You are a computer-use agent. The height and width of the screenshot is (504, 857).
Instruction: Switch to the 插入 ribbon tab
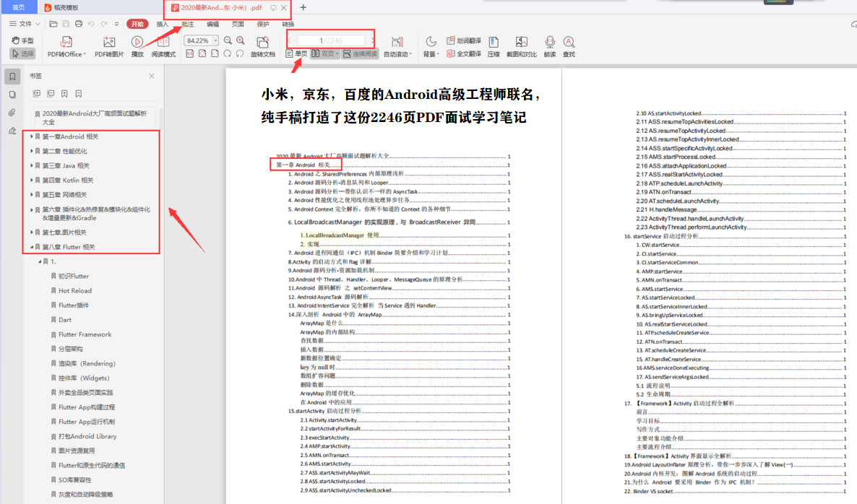point(163,24)
